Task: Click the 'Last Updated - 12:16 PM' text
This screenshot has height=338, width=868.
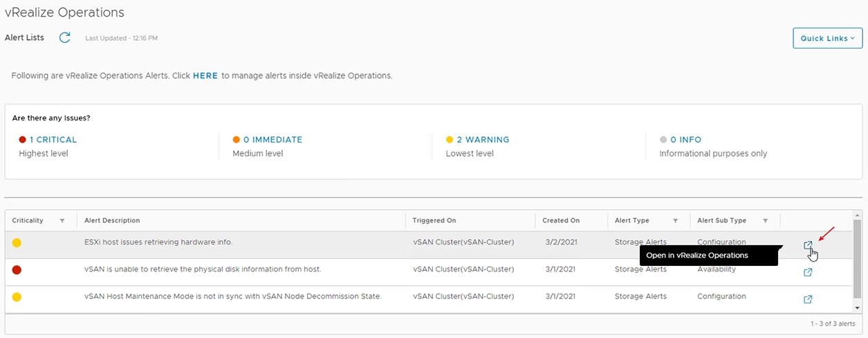Action: click(122, 38)
